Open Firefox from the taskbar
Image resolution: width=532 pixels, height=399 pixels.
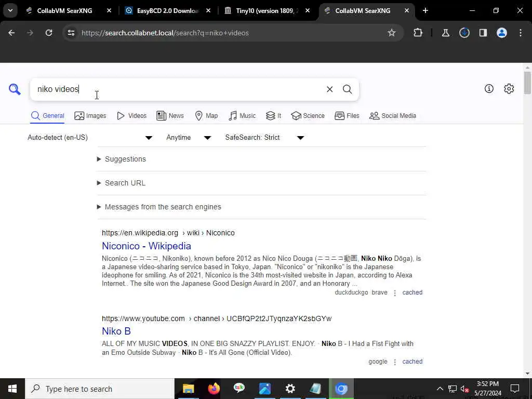pyautogui.click(x=214, y=389)
